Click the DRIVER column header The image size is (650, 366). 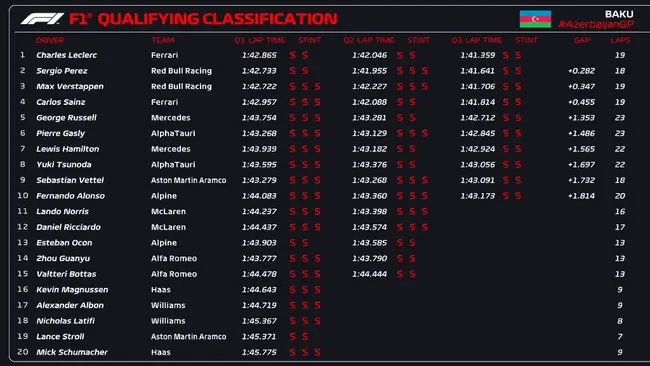(x=50, y=40)
